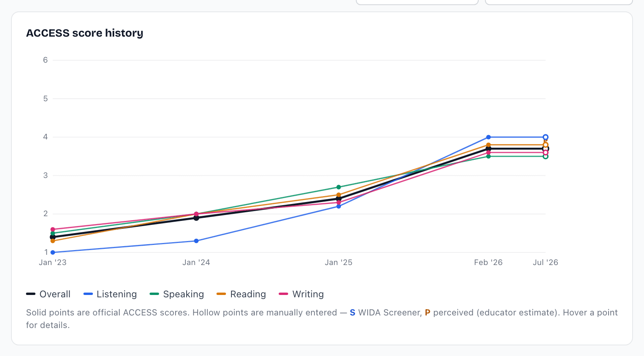Click hollow Speaking point at Jul '26
This screenshot has width=644, height=356.
click(546, 156)
